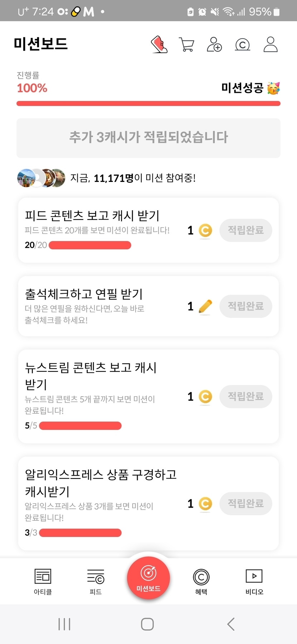Tap the coin icon on feed mission
The width and height of the screenshot is (297, 644).
(205, 230)
